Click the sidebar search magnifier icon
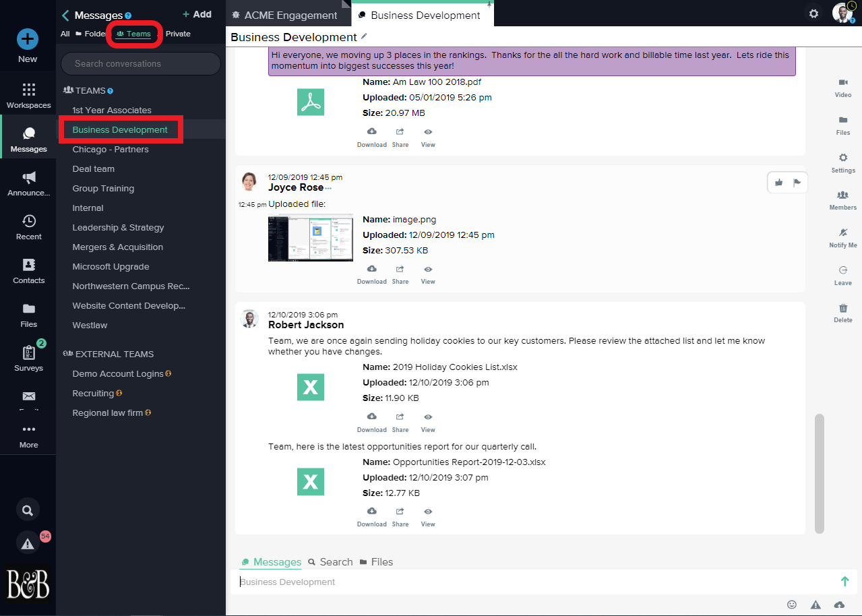Image resolution: width=862 pixels, height=616 pixels. tap(28, 510)
